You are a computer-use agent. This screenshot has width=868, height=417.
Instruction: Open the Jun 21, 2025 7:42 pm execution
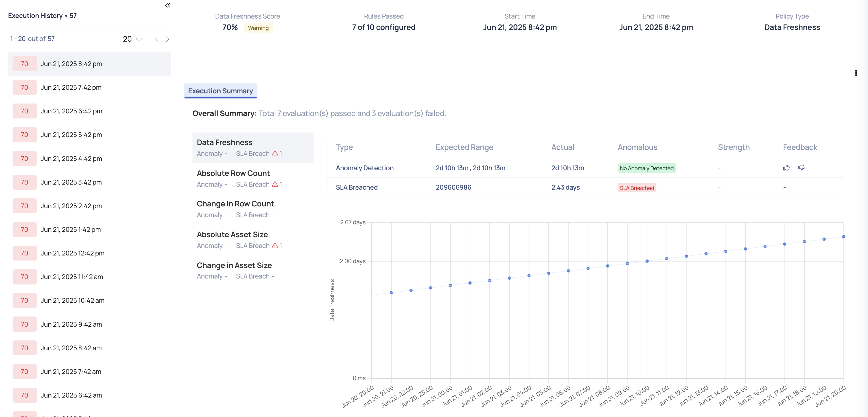coord(71,87)
